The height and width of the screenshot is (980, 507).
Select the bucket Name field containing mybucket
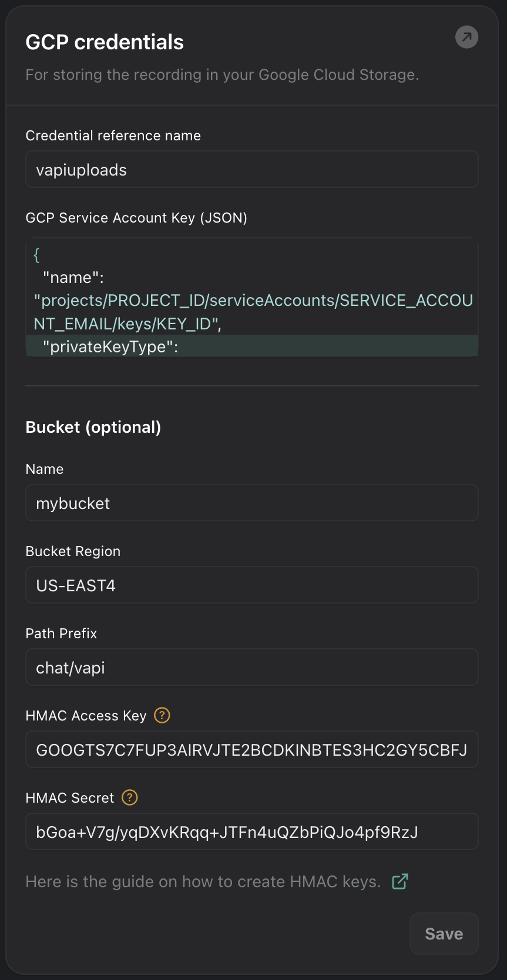(x=251, y=503)
